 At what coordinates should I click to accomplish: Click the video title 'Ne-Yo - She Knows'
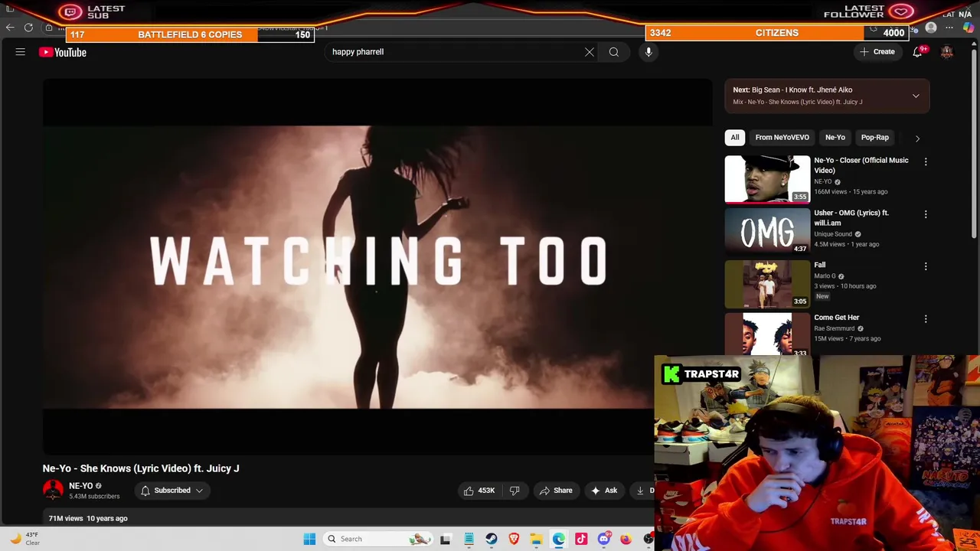(x=141, y=468)
